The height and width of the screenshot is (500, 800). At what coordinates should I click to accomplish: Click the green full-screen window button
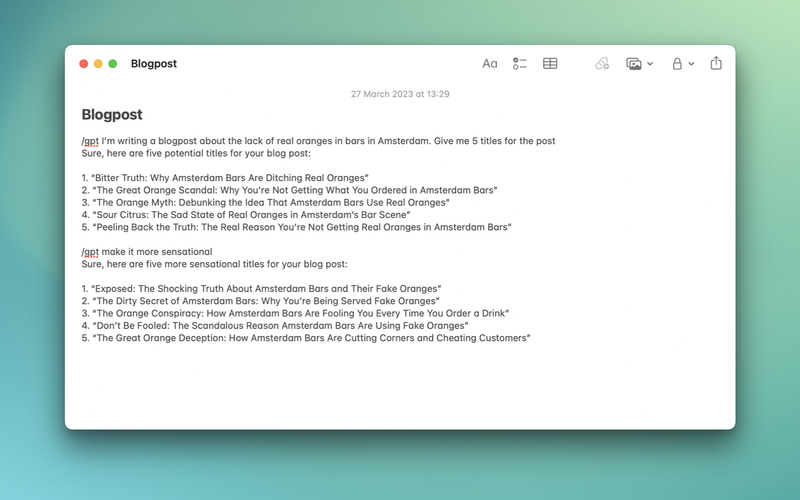click(x=113, y=64)
